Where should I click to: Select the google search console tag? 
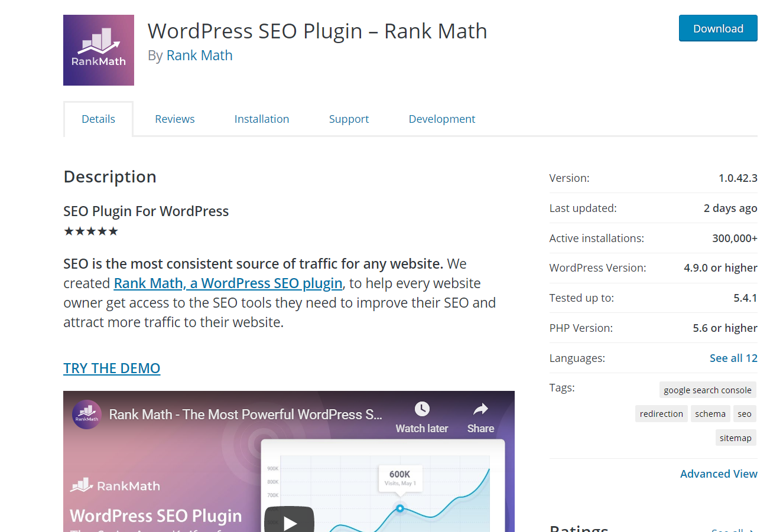(707, 390)
